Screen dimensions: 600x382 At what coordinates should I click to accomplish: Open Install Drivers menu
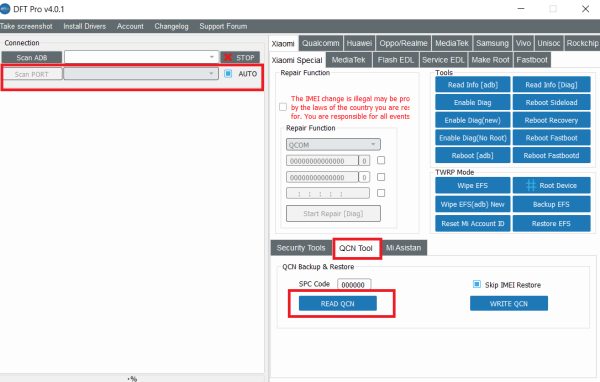[85, 26]
